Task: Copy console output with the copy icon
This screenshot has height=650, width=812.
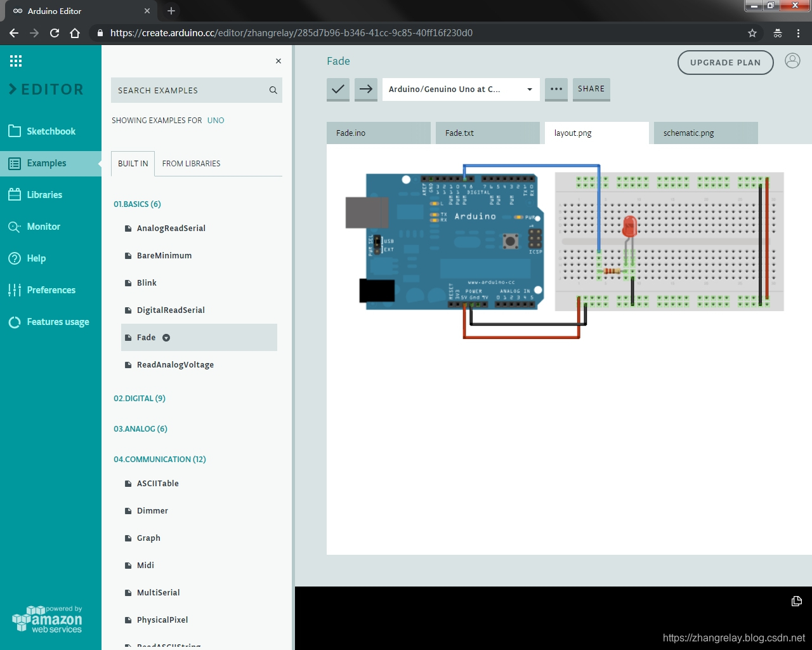Action: (797, 601)
